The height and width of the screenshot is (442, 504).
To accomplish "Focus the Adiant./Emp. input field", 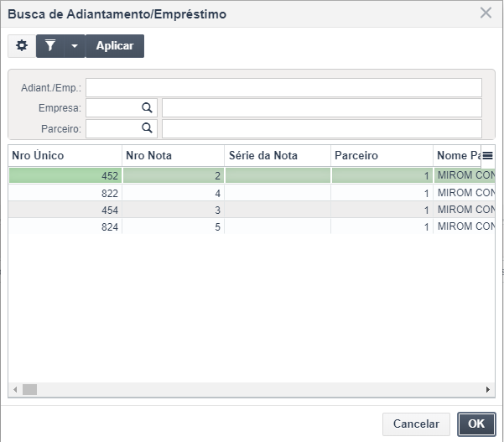I will click(283, 87).
